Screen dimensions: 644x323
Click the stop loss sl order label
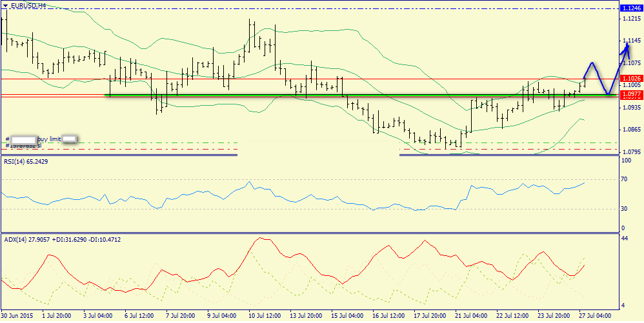click(x=39, y=146)
